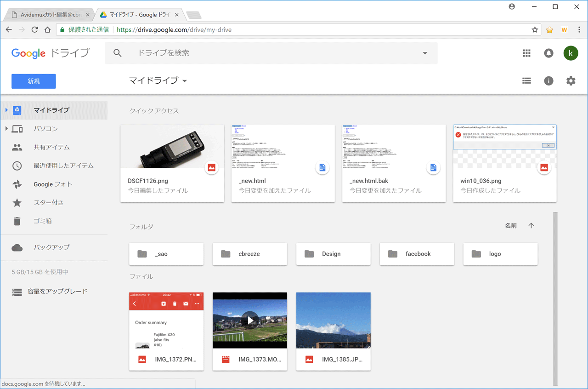
Task: Click the search magnifier icon
Action: click(118, 53)
